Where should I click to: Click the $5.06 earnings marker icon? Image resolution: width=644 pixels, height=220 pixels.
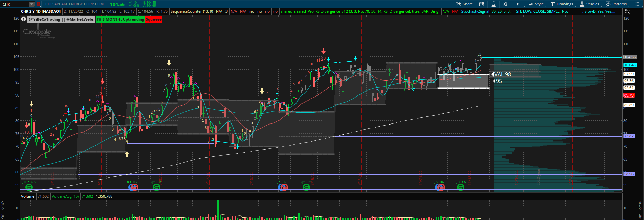pos(440,187)
